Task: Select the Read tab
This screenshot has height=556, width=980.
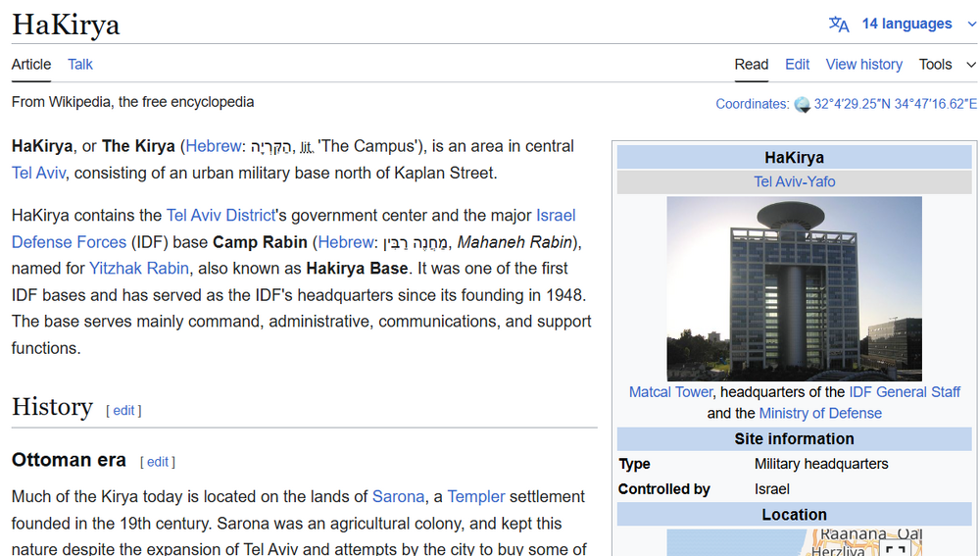Action: coord(751,65)
